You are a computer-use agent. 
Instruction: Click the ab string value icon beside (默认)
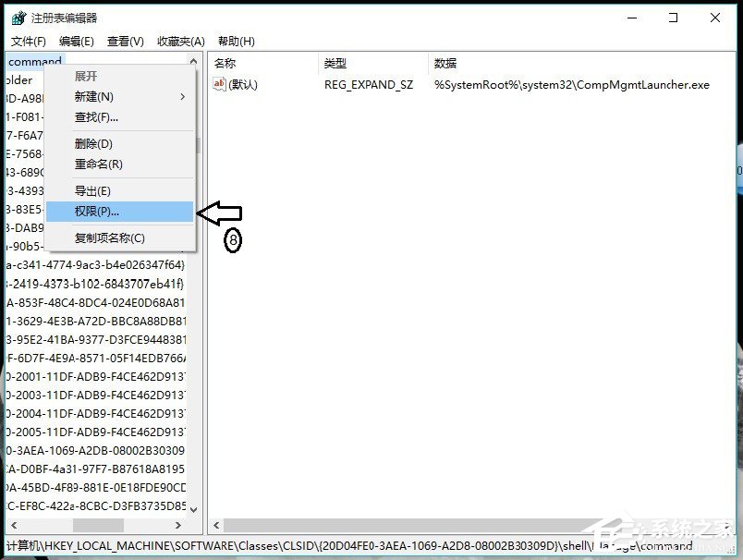pyautogui.click(x=219, y=84)
